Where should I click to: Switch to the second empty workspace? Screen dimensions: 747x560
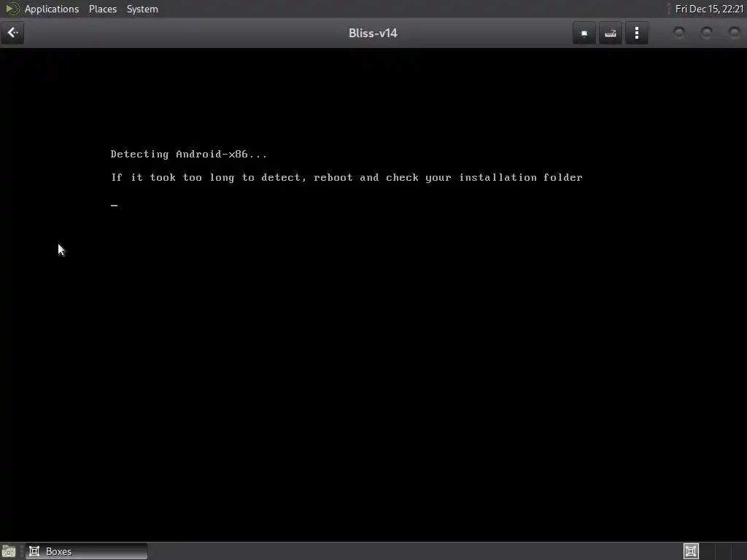click(x=707, y=551)
